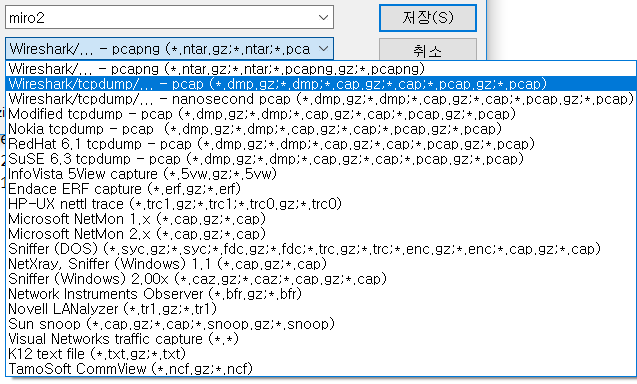637x384 pixels.
Task: Select TamoSoft CommView format
Action: (321, 369)
